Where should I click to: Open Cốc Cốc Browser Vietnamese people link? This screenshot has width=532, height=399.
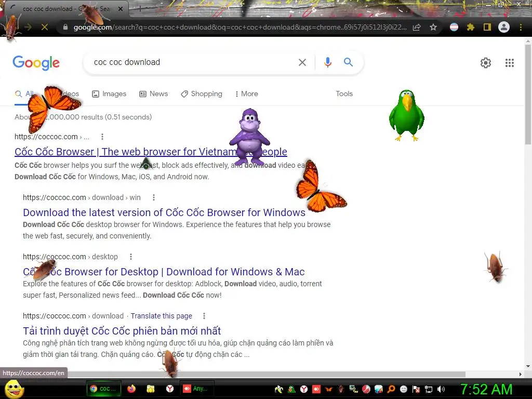click(x=151, y=152)
